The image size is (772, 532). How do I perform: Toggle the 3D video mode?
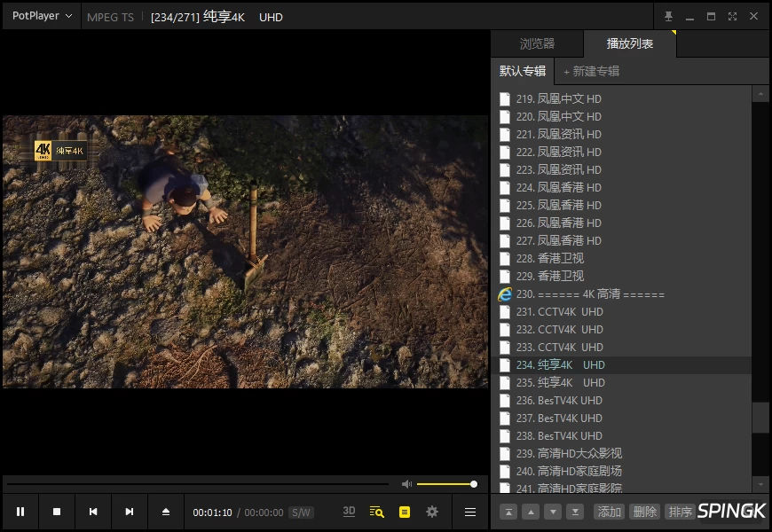(x=349, y=512)
